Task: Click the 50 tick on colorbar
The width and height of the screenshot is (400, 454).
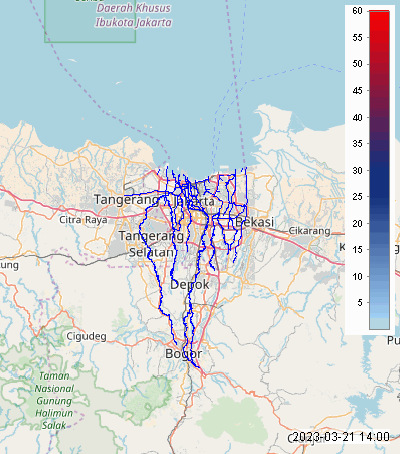Action: (357, 64)
